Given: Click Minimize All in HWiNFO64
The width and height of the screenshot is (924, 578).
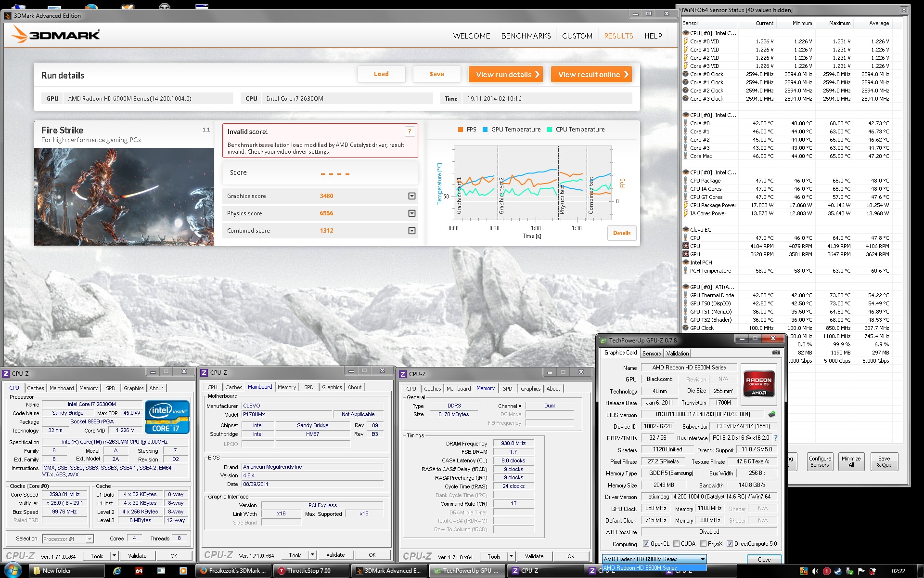Looking at the screenshot, I should tap(851, 461).
